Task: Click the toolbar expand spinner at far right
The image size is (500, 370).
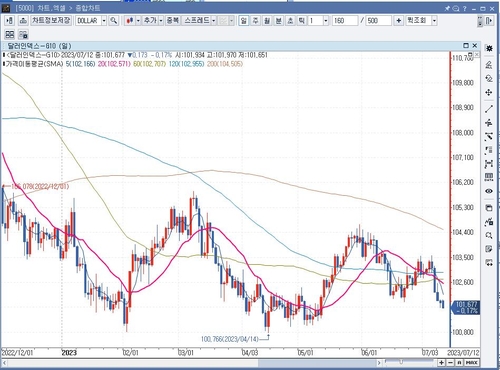Action: (480, 21)
